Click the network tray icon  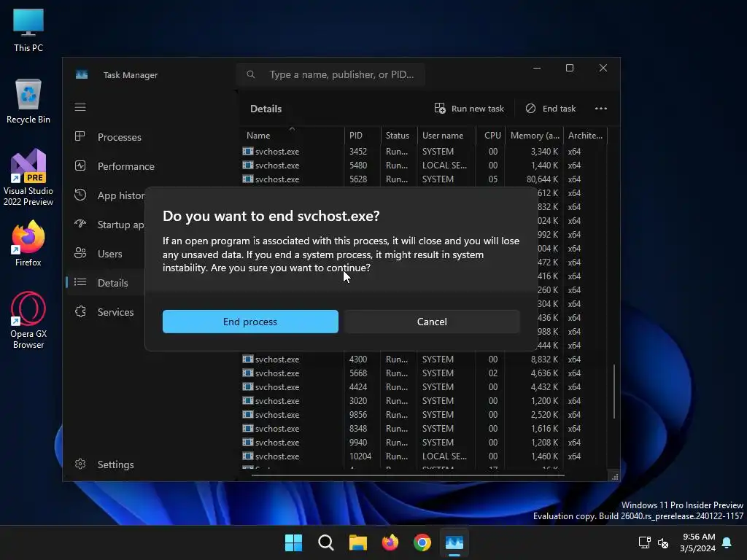(644, 542)
